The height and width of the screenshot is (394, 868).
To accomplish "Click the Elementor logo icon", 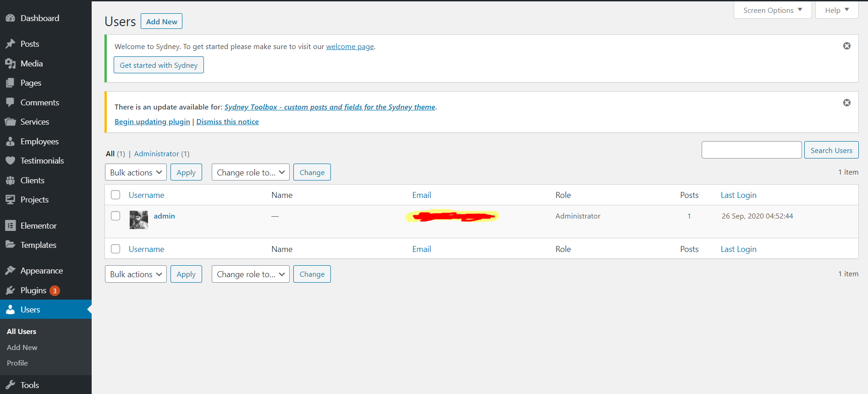I will 10,226.
